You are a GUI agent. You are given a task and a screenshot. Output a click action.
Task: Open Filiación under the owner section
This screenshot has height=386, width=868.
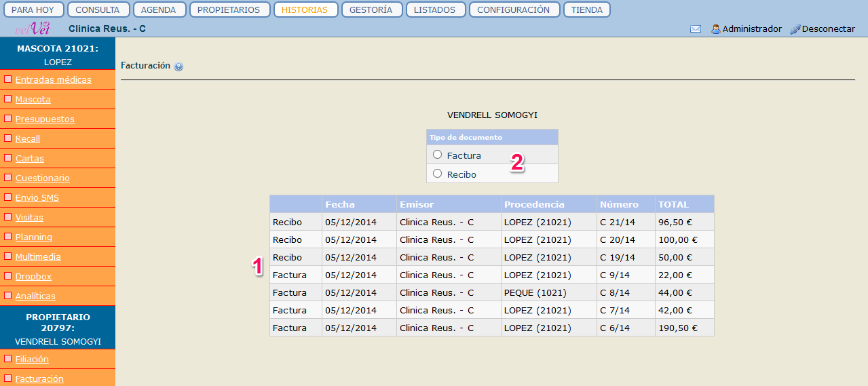point(32,359)
